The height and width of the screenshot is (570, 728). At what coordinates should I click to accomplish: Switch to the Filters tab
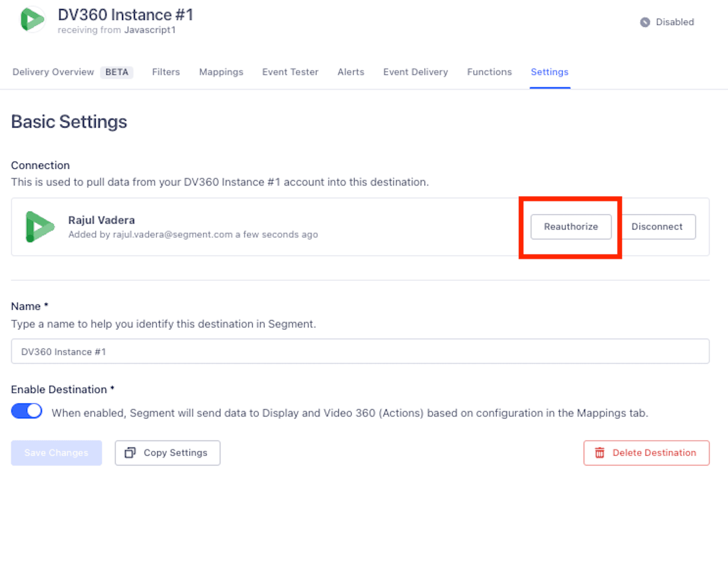(x=166, y=72)
